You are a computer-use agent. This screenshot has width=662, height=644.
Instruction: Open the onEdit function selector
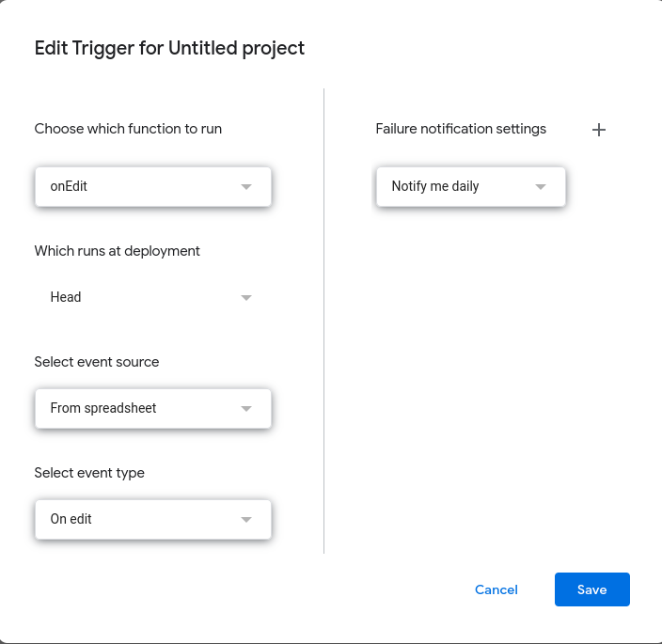pos(141,186)
